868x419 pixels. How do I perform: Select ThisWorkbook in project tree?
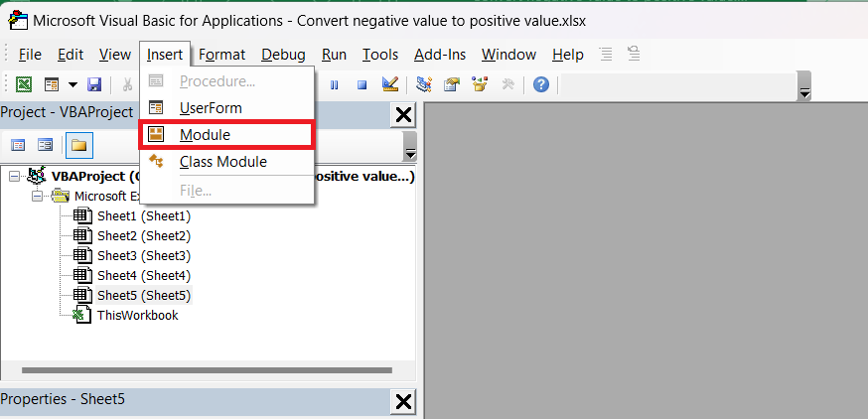[137, 315]
